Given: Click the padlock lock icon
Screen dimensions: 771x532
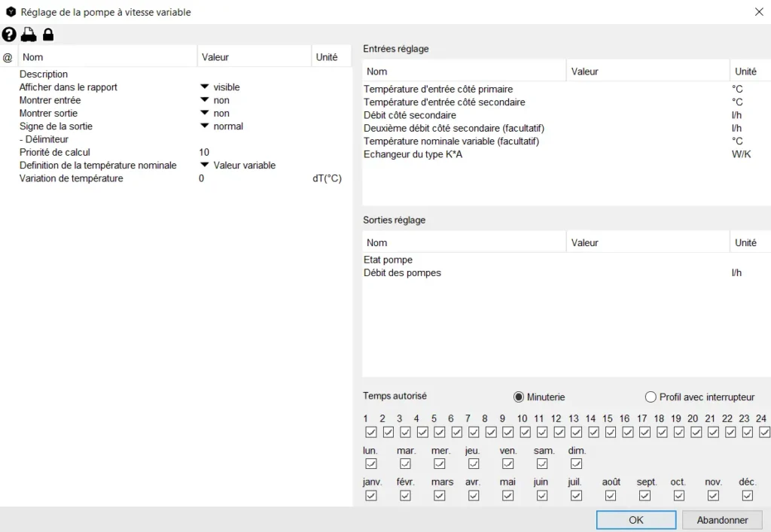Looking at the screenshot, I should click(48, 35).
